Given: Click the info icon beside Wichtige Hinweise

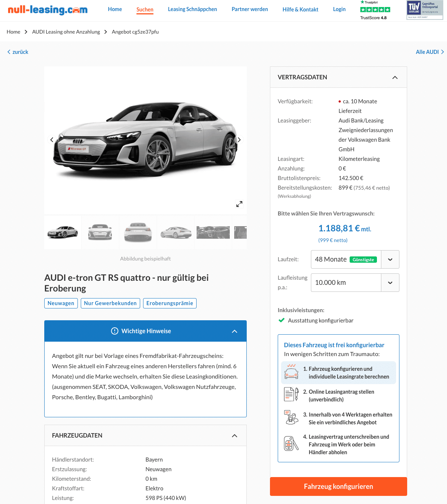Looking at the screenshot, I should pyautogui.click(x=115, y=331).
